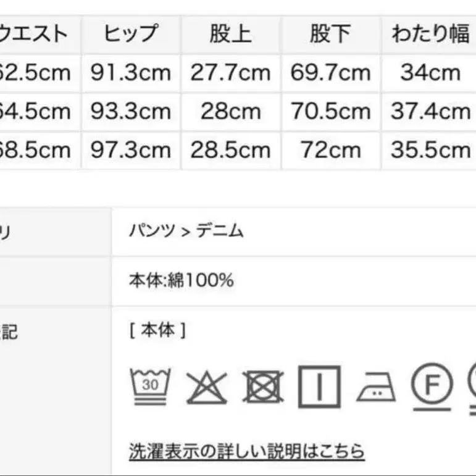This screenshot has width=476, height=476.
Task: Click the do-not-bleach crossed triangle icon
Action: (x=207, y=386)
